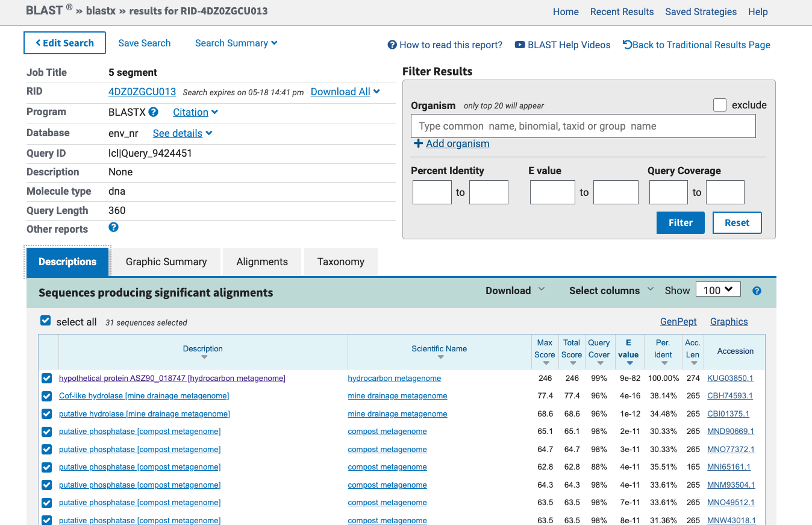The image size is (812, 525).
Task: Sort by the Scientific Name column arrow
Action: 440,357
